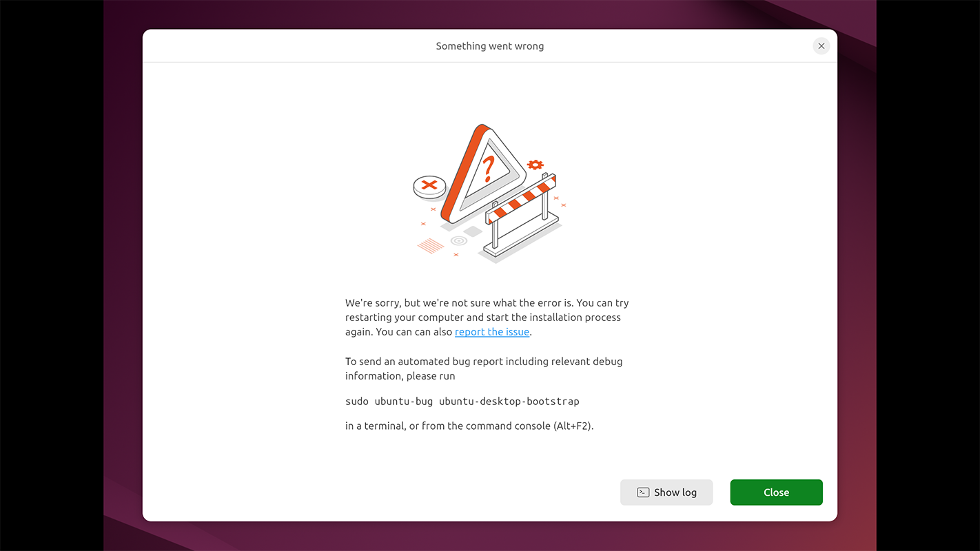Viewport: 980px width, 551px height.
Task: Click the small orange gear icon
Action: [535, 165]
